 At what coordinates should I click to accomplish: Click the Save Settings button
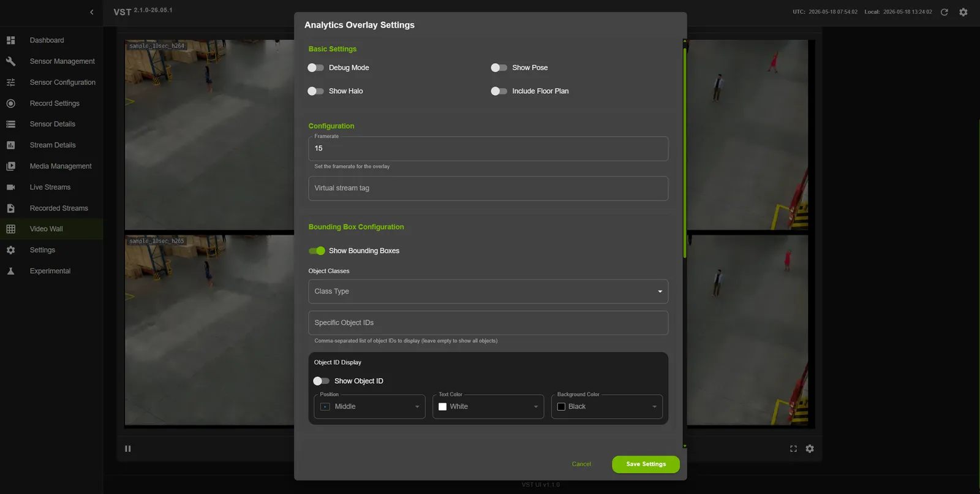click(x=646, y=465)
